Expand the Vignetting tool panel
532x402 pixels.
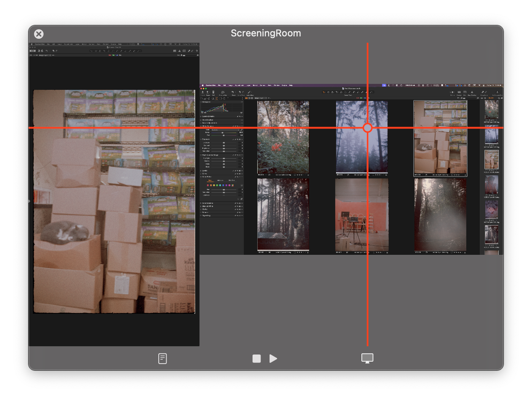point(206,216)
